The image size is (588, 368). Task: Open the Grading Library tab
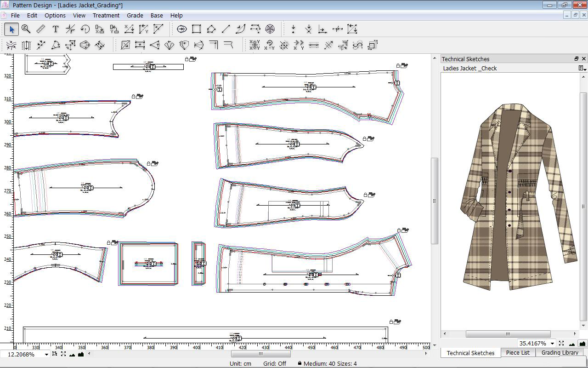[x=560, y=353]
